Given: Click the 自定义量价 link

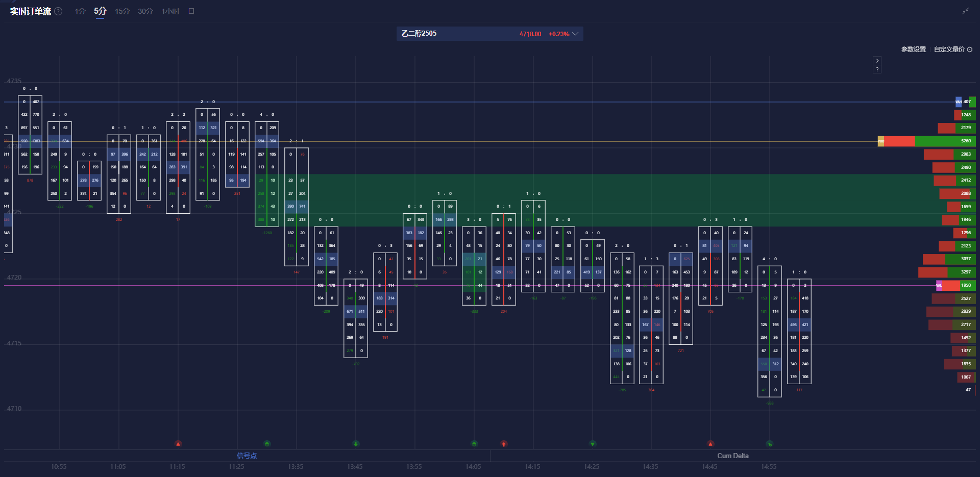Looking at the screenshot, I should (949, 49).
